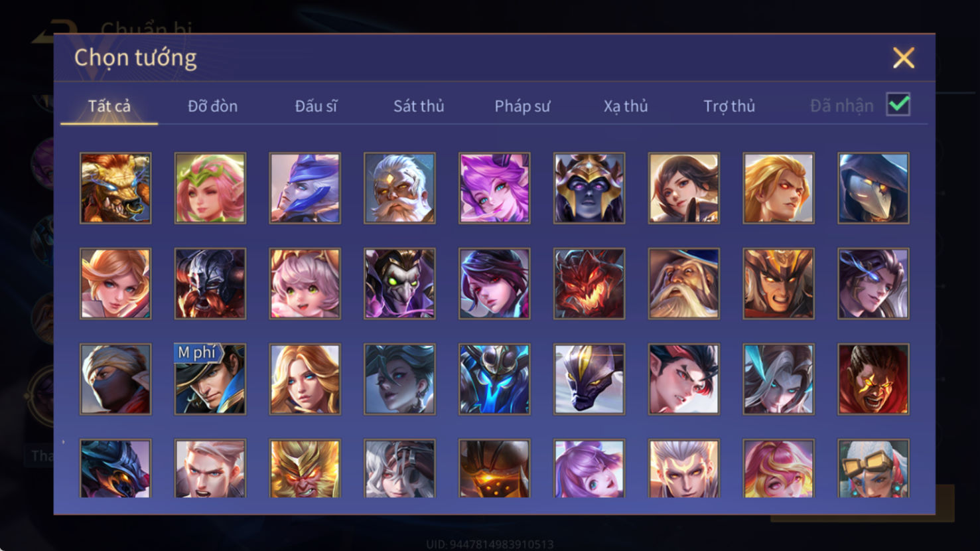This screenshot has height=551, width=980.
Task: Select the dark purple panther hero
Action: (x=589, y=379)
